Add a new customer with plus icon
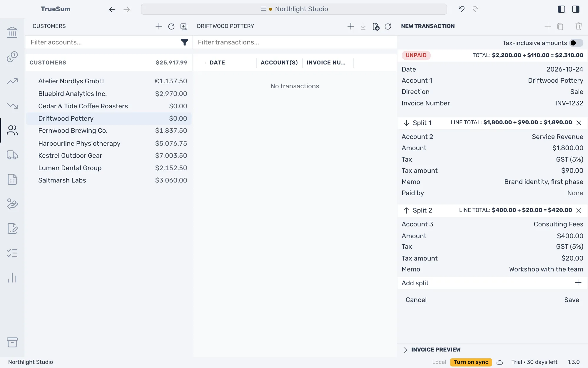This screenshot has width=588, height=368. click(159, 26)
